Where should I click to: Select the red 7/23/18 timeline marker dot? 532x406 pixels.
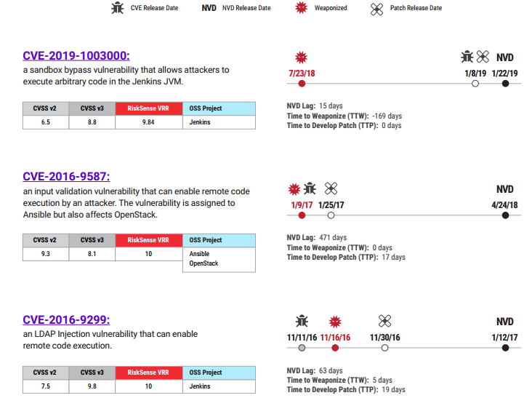[x=302, y=84]
